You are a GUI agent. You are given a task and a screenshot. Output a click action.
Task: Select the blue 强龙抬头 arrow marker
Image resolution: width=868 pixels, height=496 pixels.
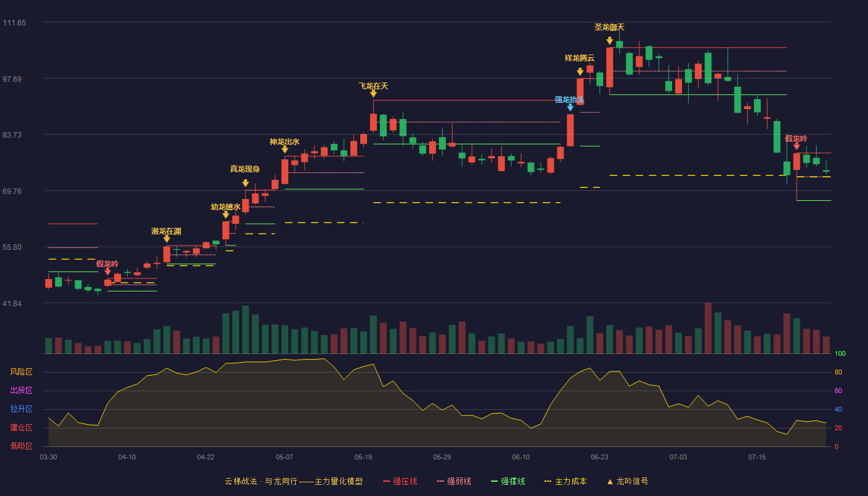point(570,107)
